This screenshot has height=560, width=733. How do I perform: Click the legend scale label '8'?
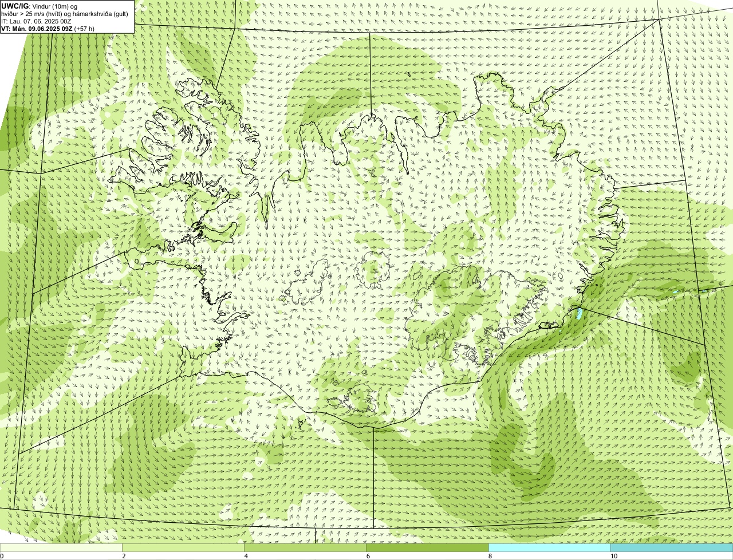(490, 556)
